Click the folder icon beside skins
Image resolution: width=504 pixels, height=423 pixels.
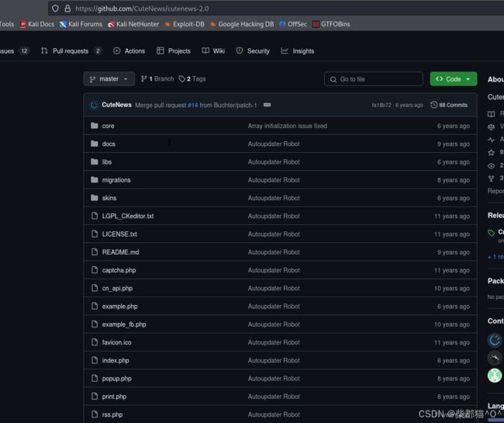94,197
